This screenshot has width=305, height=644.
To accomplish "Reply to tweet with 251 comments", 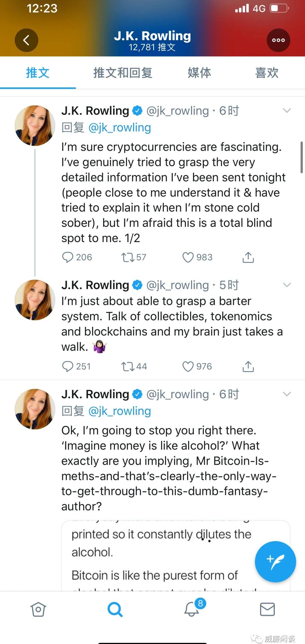I will click(68, 367).
